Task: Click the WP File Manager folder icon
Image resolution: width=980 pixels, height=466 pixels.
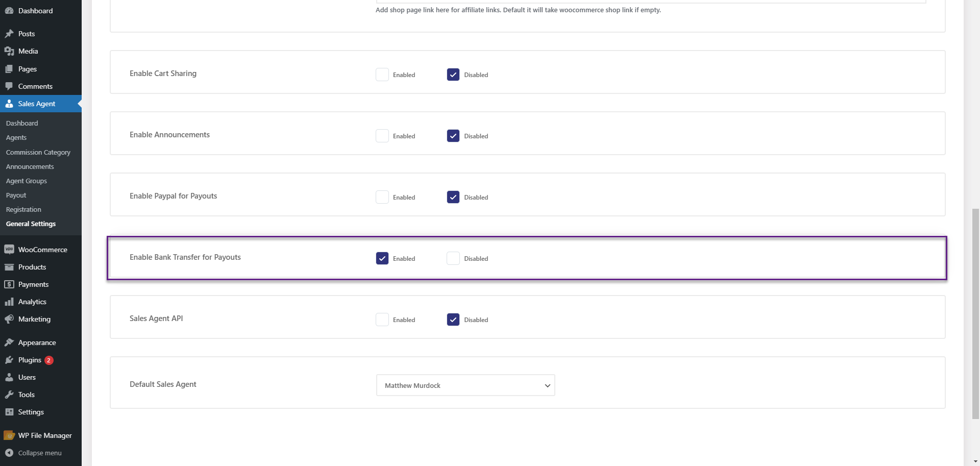Action: (9, 435)
